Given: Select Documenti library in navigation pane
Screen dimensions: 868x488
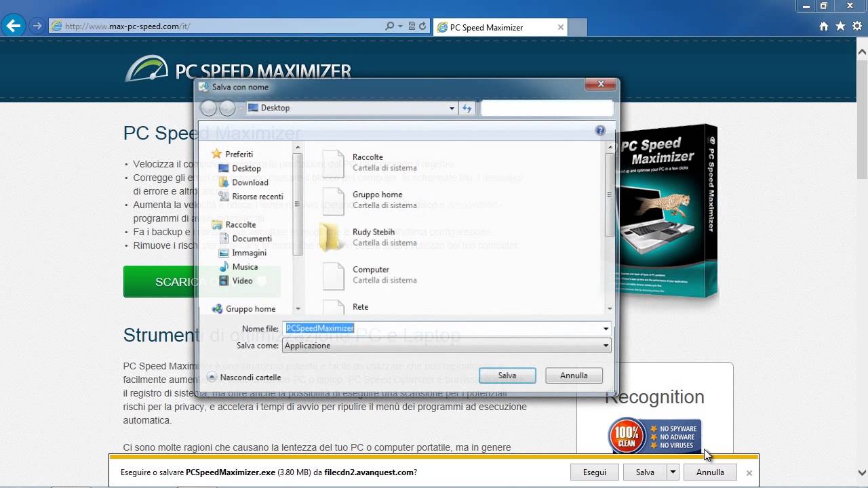Looking at the screenshot, I should pyautogui.click(x=245, y=239).
